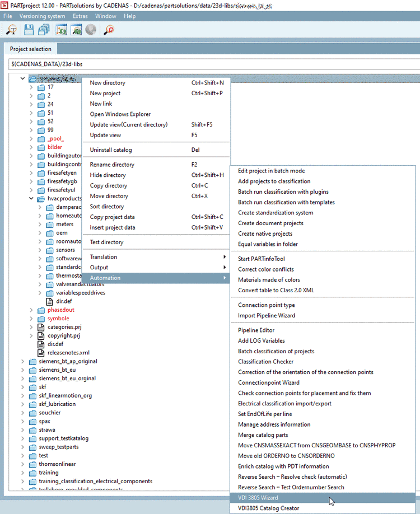Open the Window menu

click(x=106, y=16)
